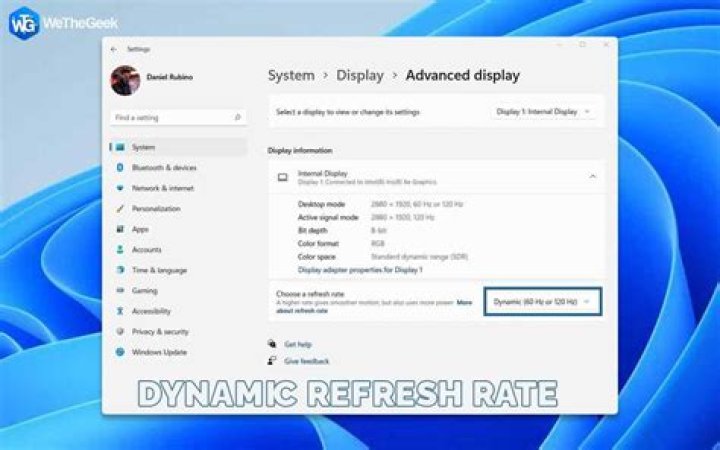Click the Active signal mode label
Screen dimensions: 720x450
(x=328, y=217)
